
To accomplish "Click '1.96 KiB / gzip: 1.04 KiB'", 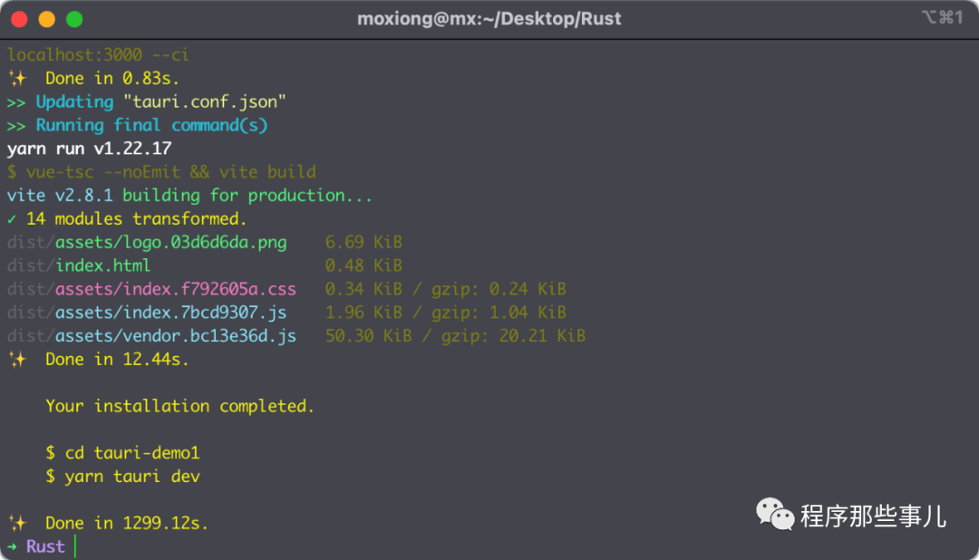I will coord(446,313).
